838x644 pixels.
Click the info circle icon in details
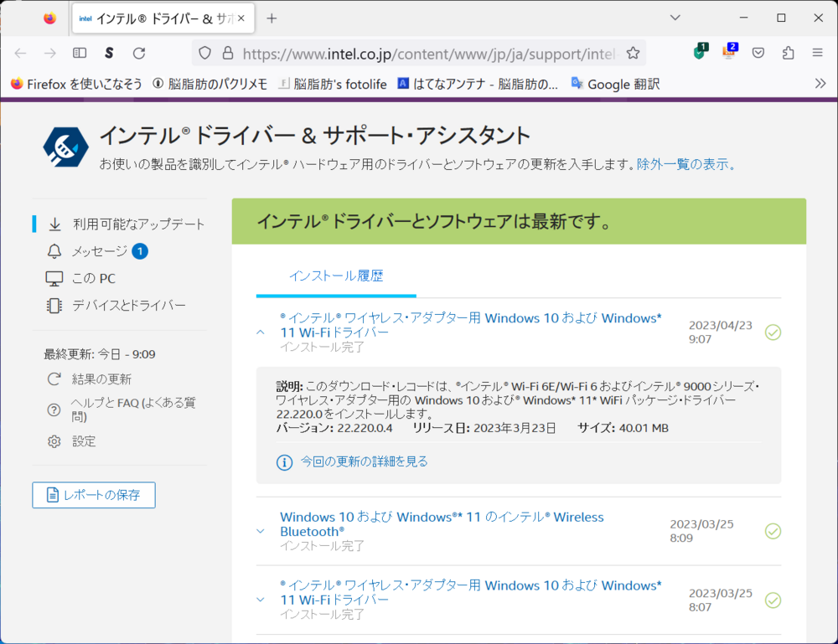point(284,462)
